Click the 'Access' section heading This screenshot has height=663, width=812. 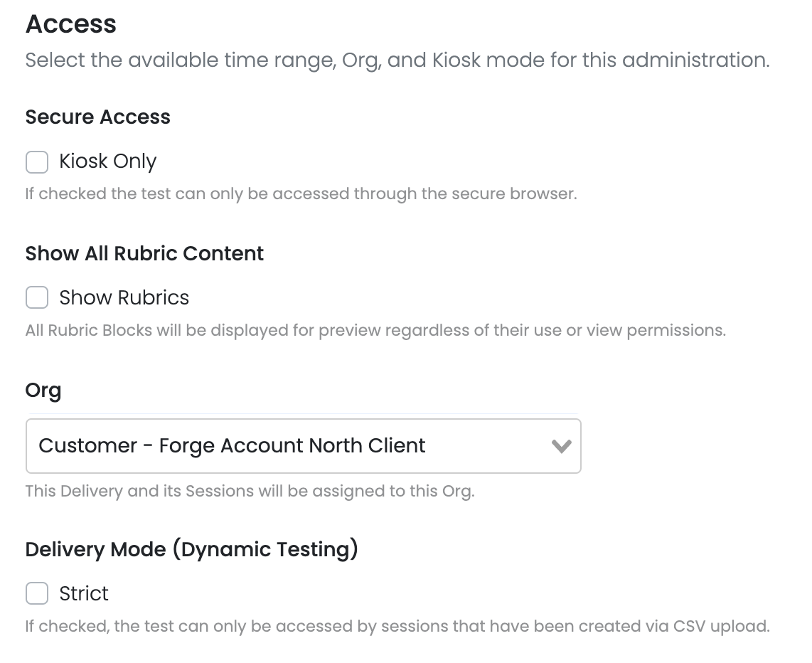point(71,24)
